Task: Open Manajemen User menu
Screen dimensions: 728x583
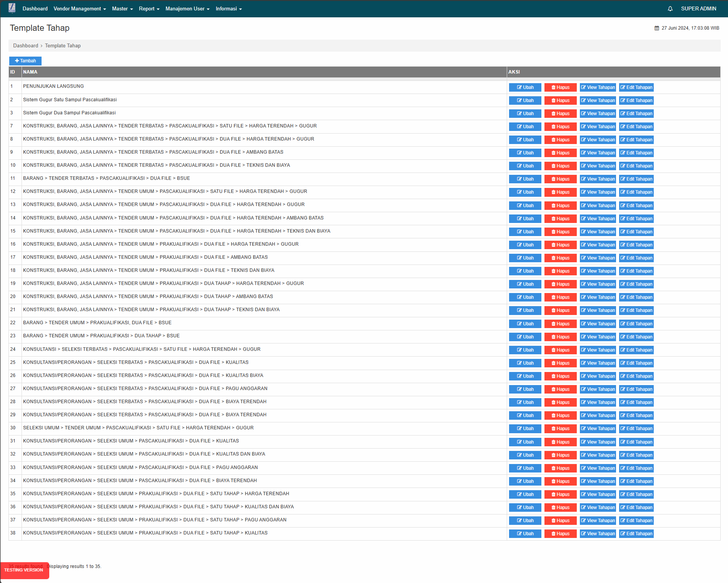Action: coord(187,9)
